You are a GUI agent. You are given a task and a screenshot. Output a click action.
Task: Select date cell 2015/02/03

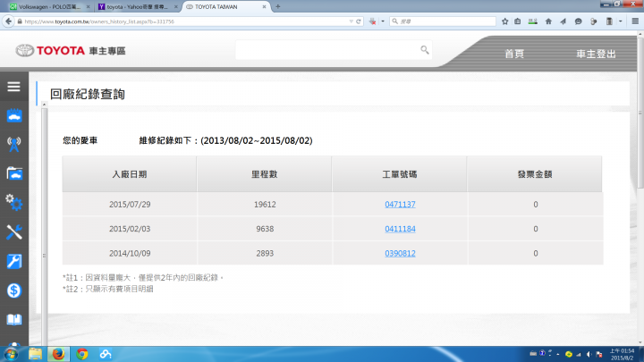pyautogui.click(x=130, y=229)
